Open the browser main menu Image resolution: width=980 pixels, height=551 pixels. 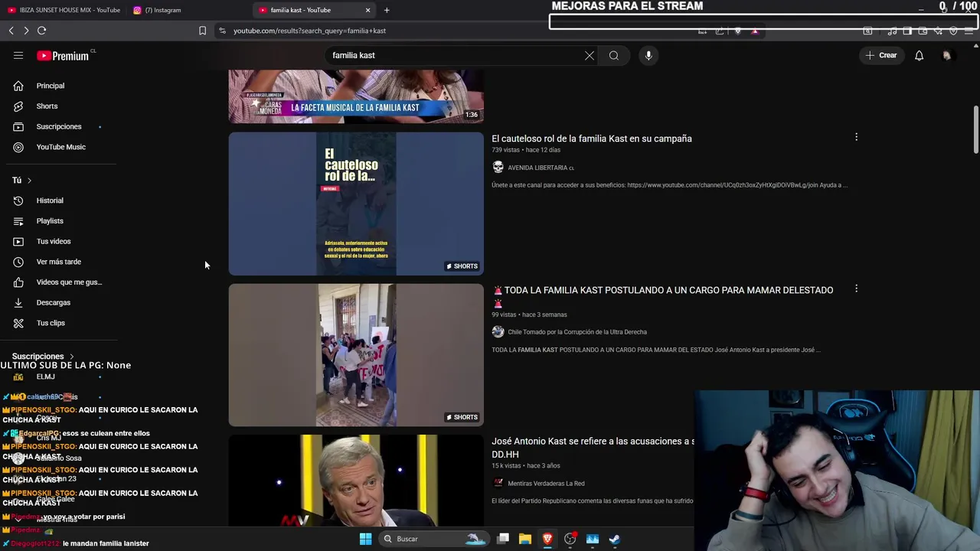pyautogui.click(x=969, y=31)
